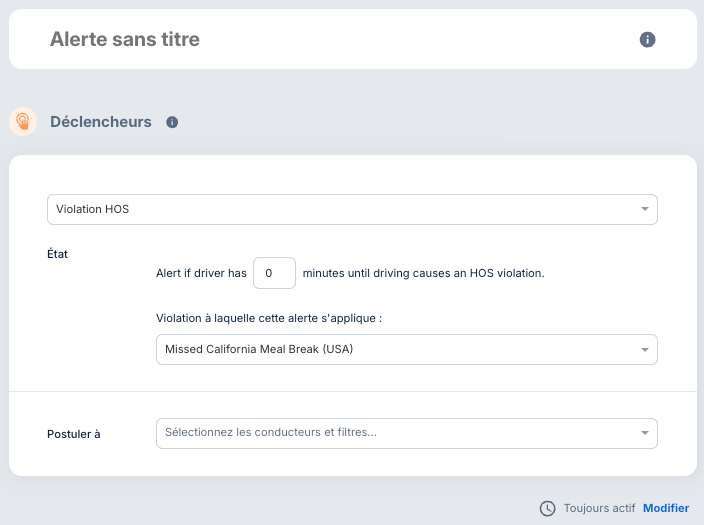Image resolution: width=704 pixels, height=525 pixels.
Task: Click the text 'minutes until driving causes an HOS violation'
Action: [x=423, y=273]
